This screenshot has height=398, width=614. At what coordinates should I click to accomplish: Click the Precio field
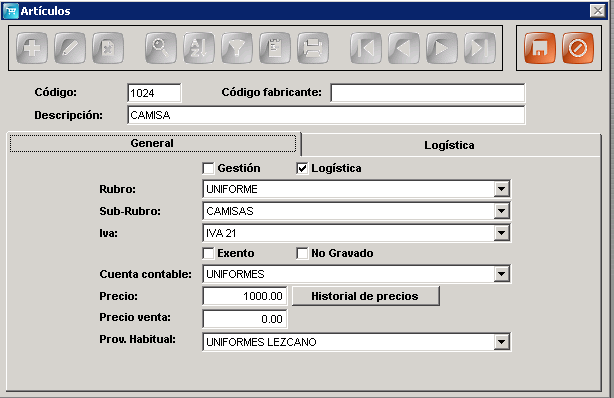[x=245, y=296]
